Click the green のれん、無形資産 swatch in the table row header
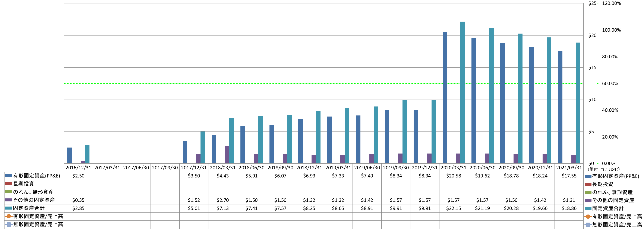 tap(9, 192)
